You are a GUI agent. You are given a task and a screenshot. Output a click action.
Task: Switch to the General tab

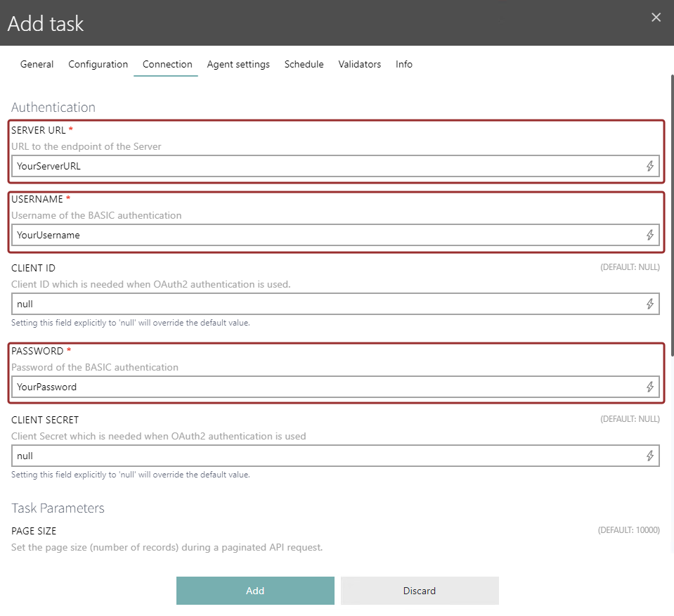[x=37, y=64]
